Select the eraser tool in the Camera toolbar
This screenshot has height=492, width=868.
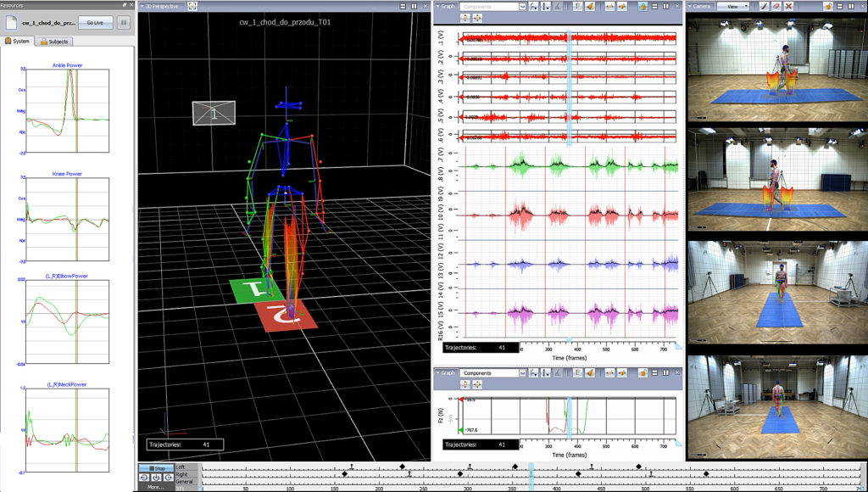(776, 6)
